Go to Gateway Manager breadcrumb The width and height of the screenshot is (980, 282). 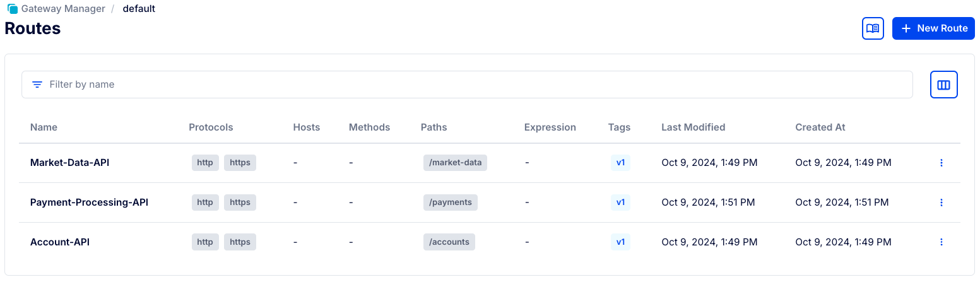click(x=62, y=9)
